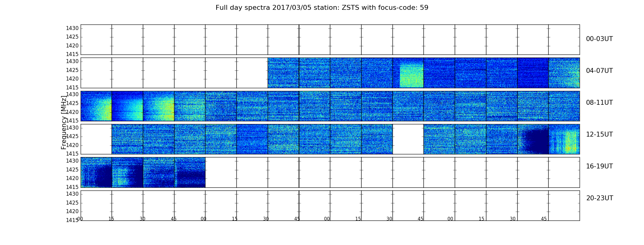Open the first panel of 16-19UT row

pos(96,172)
